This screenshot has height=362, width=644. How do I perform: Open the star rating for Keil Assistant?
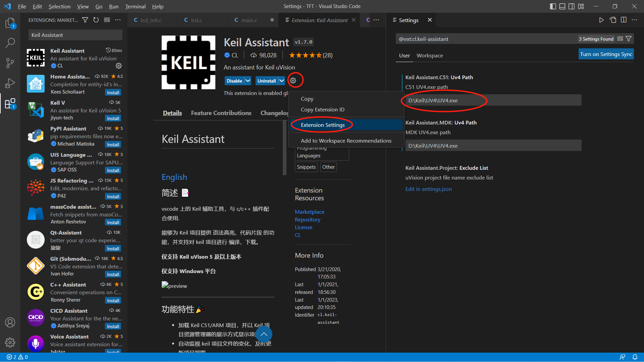click(311, 55)
